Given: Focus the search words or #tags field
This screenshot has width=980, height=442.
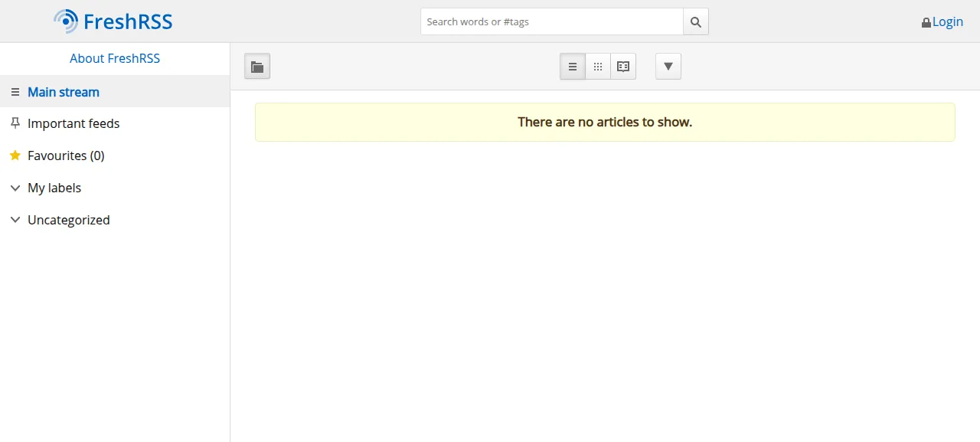Looking at the screenshot, I should coord(552,21).
